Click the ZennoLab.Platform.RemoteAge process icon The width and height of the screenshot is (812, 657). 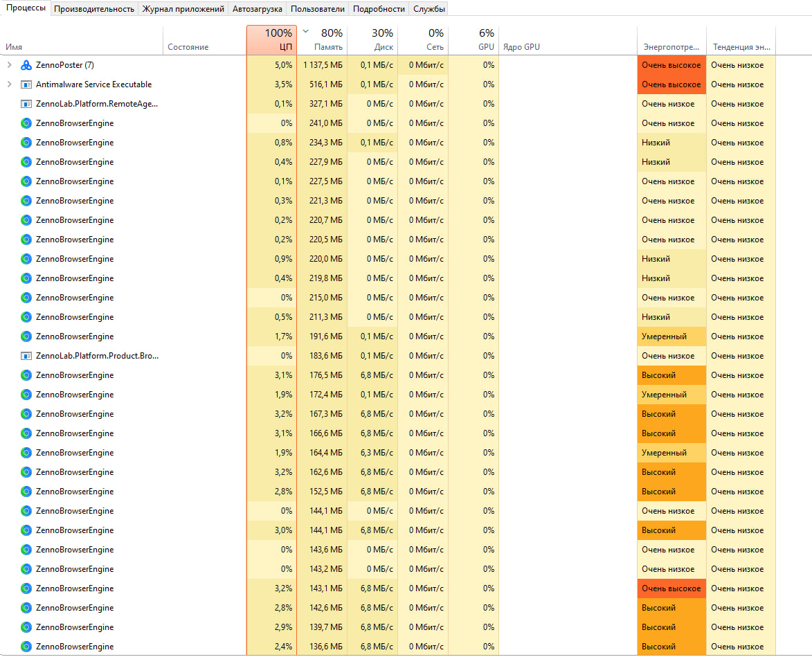(x=26, y=104)
